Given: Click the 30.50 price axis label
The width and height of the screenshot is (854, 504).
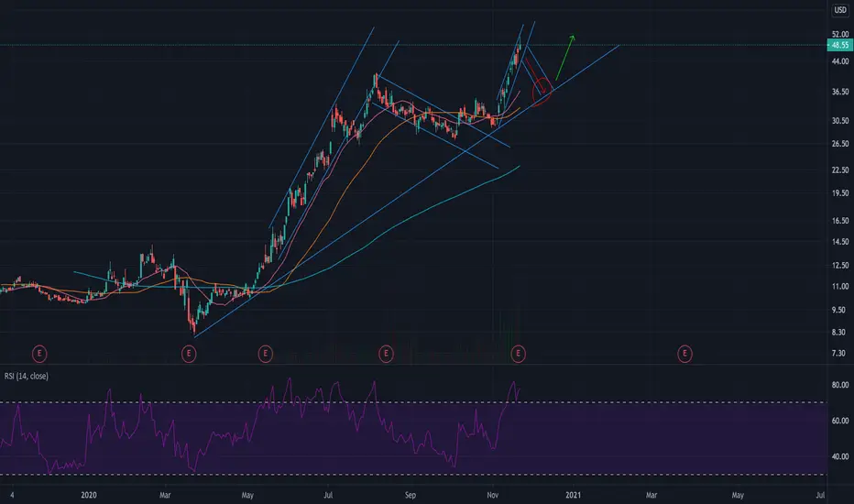Looking at the screenshot, I should pyautogui.click(x=840, y=120).
